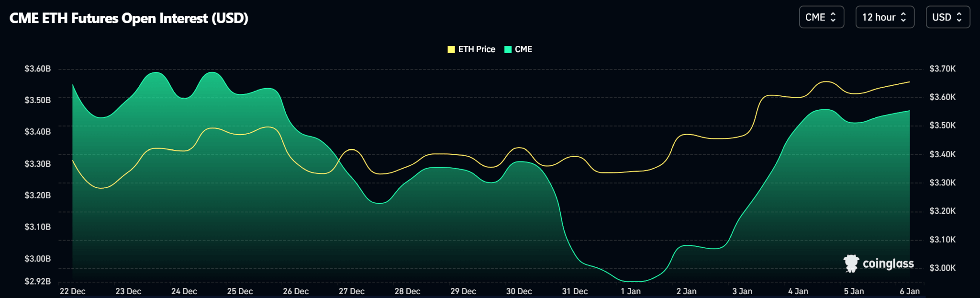Click the $2.92B left axis label
Viewport: 980px width, 298px height.
38,281
